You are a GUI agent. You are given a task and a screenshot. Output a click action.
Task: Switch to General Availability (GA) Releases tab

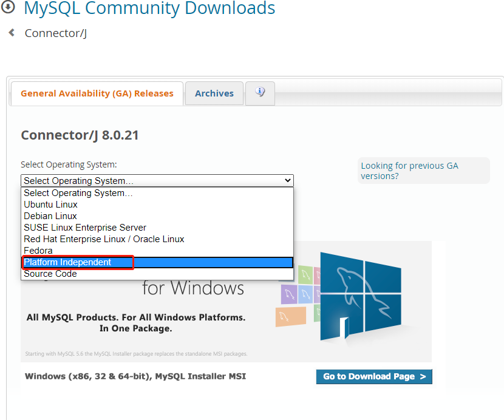coord(97,93)
